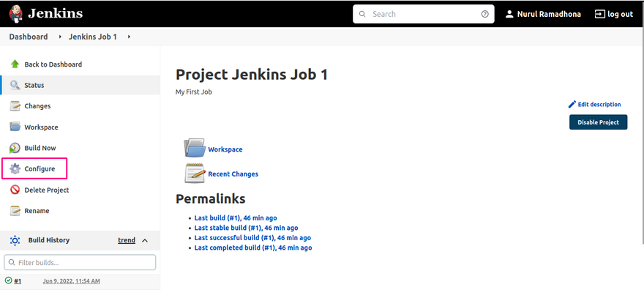This screenshot has width=644, height=290.
Task: Click the Configure gear icon
Action: tap(15, 169)
